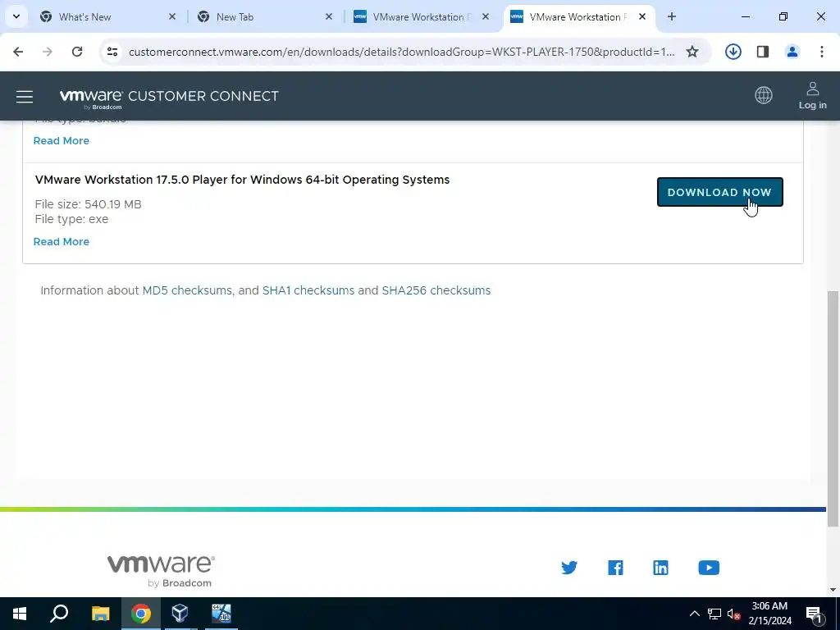Show hidden tray icons chevron

click(x=694, y=614)
